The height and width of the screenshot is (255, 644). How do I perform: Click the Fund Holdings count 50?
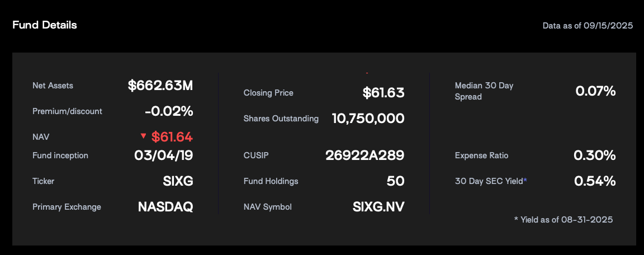[396, 181]
